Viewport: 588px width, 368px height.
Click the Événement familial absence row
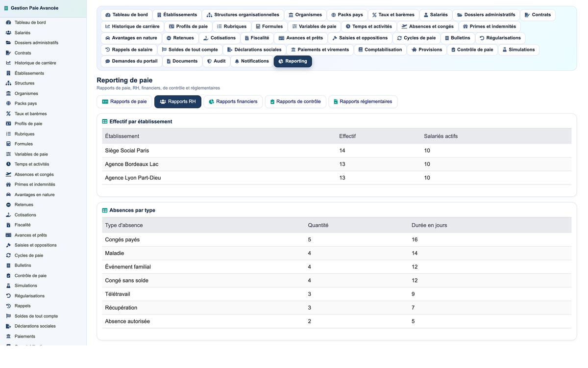337,267
